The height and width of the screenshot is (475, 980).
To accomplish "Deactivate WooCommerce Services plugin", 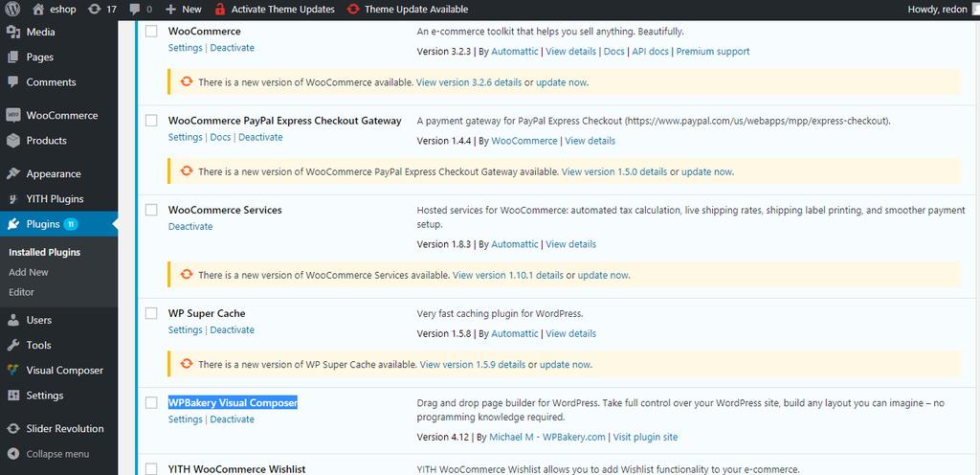I will (190, 226).
